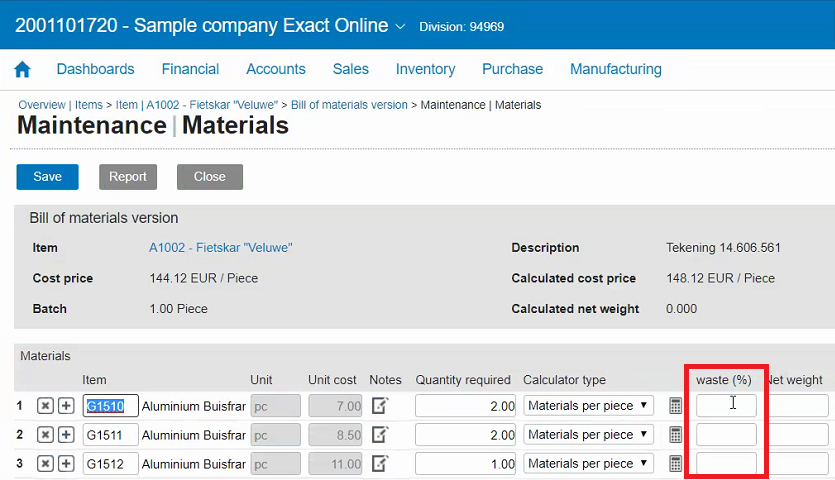835x480 pixels.
Task: Click "144.12 EUR / Piece" cost price value
Action: (x=203, y=278)
